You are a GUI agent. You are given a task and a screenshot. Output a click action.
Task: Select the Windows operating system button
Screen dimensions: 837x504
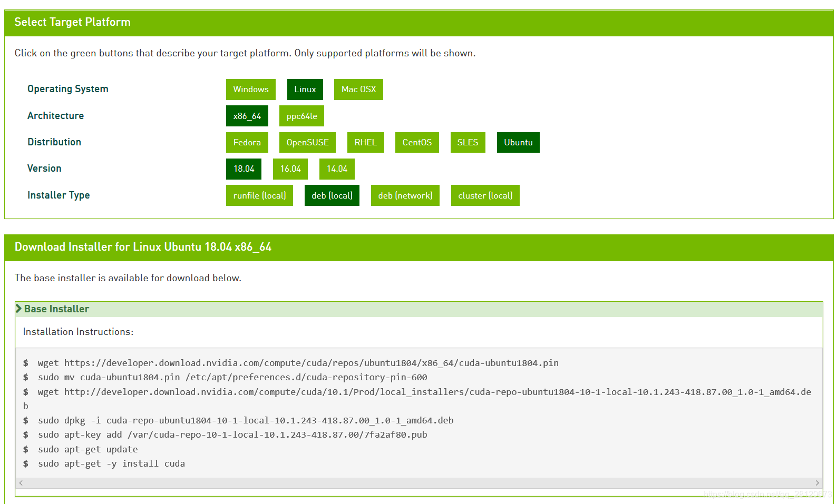250,90
